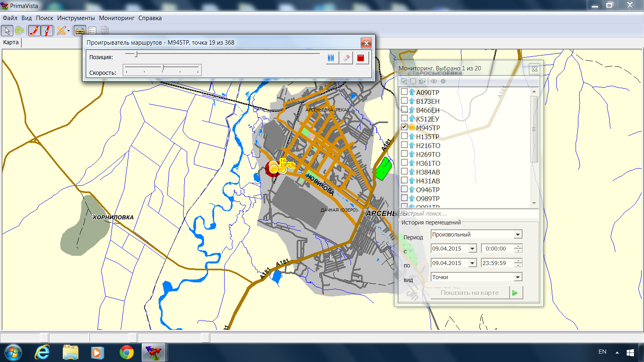Stop route playback with red square

pyautogui.click(x=361, y=58)
